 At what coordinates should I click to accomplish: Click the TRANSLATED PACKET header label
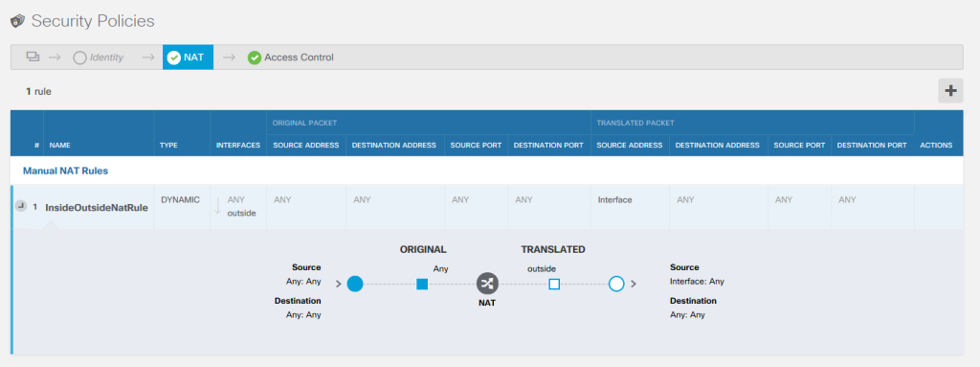pyautogui.click(x=635, y=123)
